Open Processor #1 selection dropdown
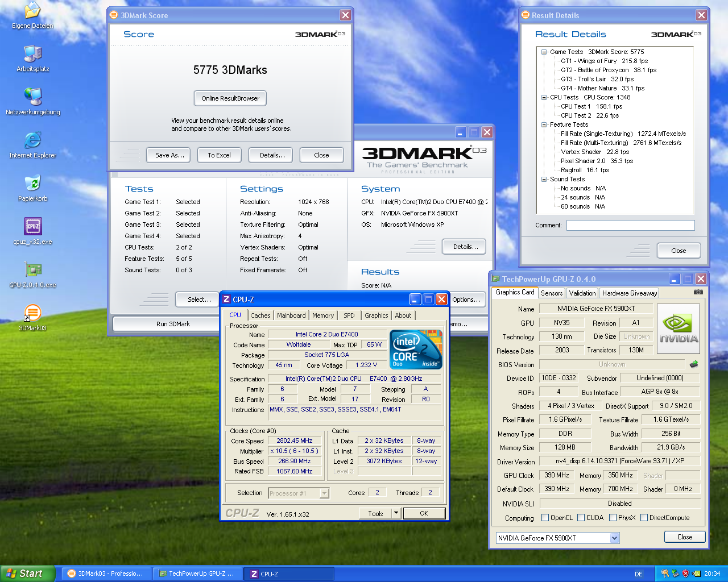 324,493
